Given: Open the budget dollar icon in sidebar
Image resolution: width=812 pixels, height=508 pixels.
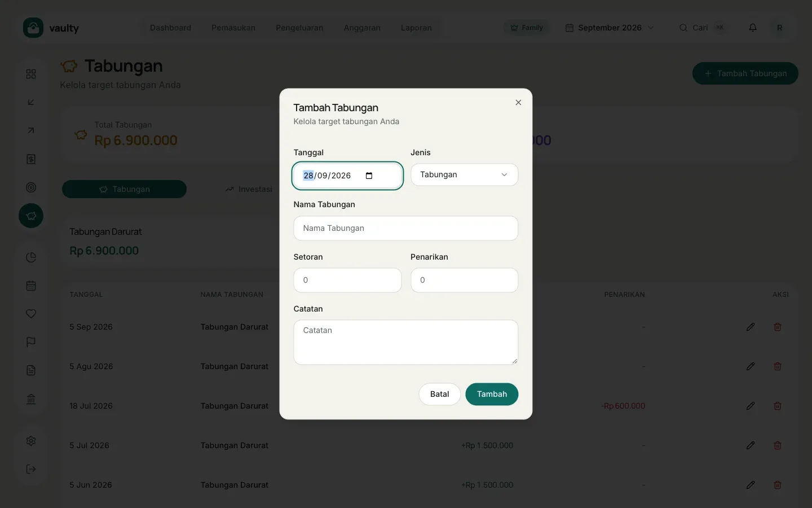Looking at the screenshot, I should [x=31, y=159].
